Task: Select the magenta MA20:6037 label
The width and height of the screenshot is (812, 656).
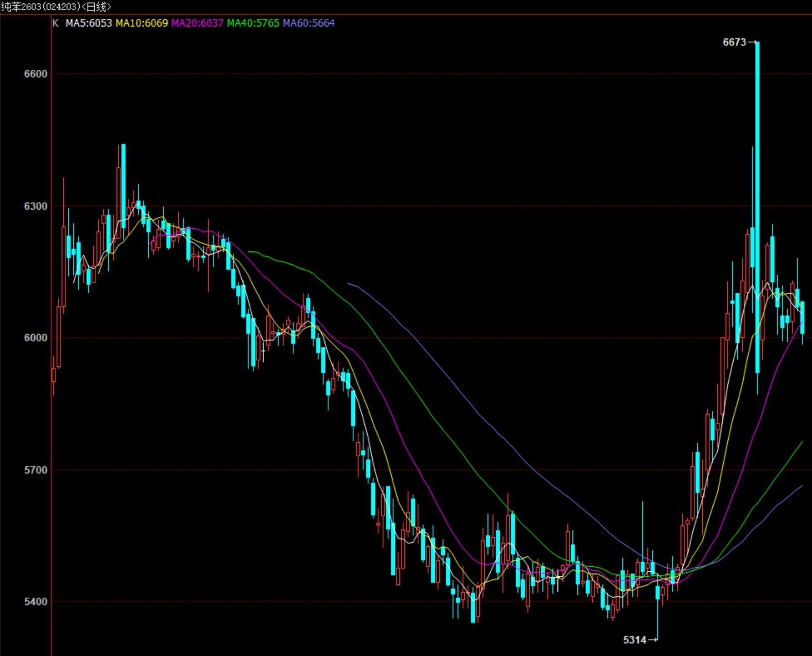Action: (x=197, y=23)
